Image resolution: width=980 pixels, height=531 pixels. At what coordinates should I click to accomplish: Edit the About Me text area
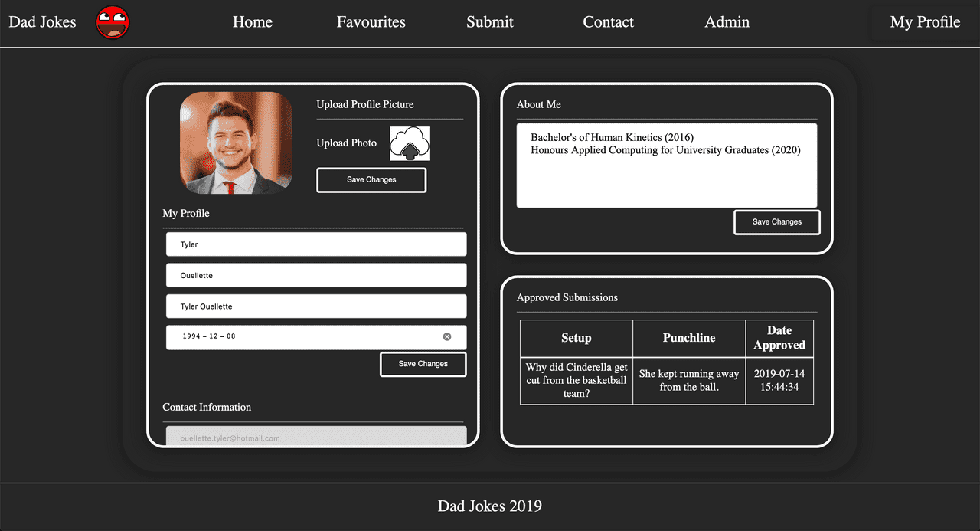(666, 176)
